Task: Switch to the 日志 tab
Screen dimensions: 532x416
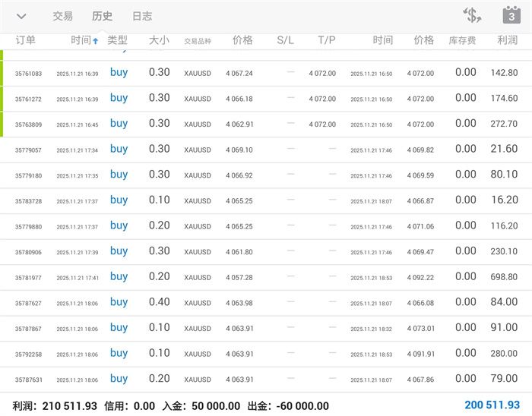Action: pyautogui.click(x=142, y=16)
